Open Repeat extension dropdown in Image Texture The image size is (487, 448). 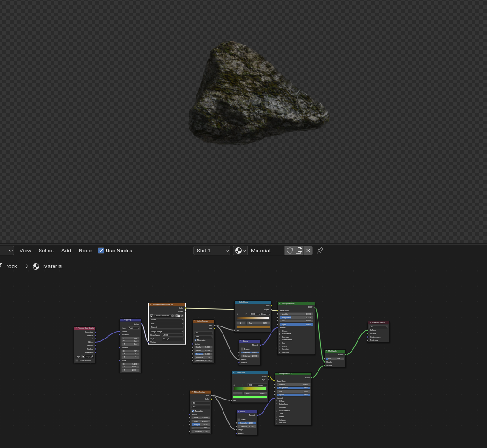point(167,327)
